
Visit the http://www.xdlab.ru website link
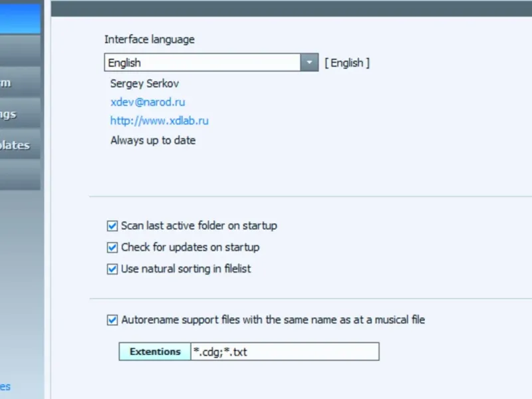(160, 121)
